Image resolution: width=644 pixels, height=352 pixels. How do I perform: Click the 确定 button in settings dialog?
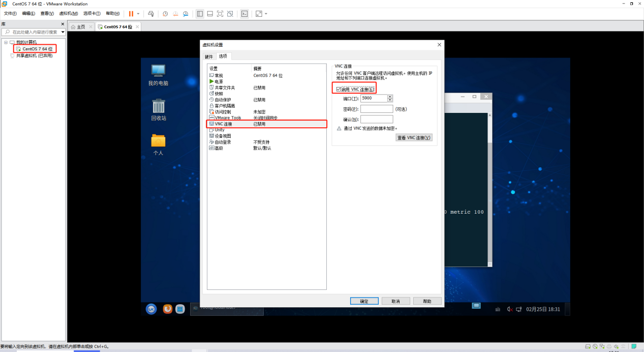pyautogui.click(x=364, y=301)
